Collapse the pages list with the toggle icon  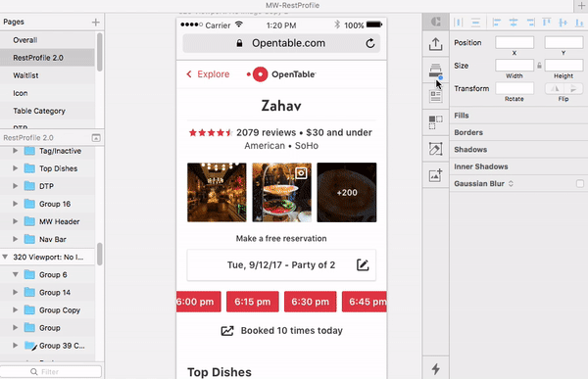click(x=96, y=138)
